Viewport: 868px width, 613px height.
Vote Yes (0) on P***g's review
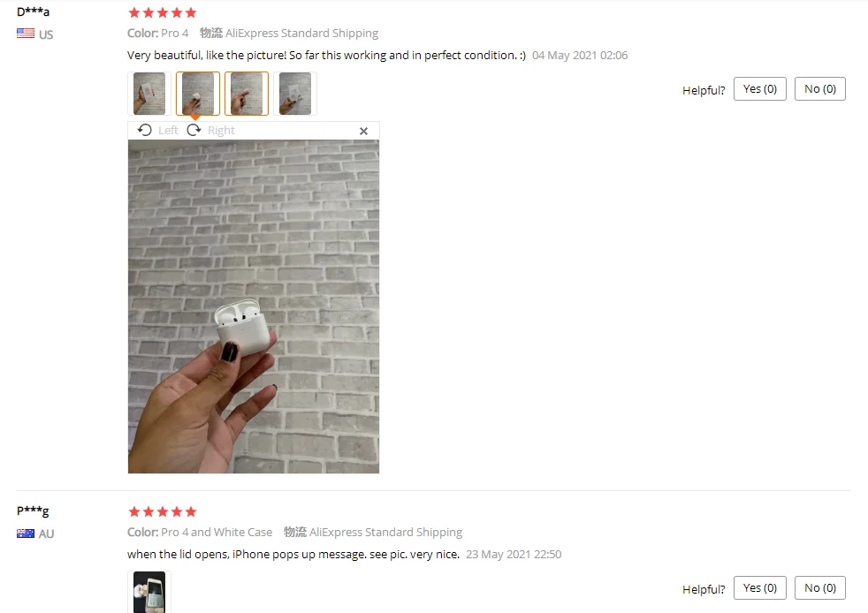(759, 588)
